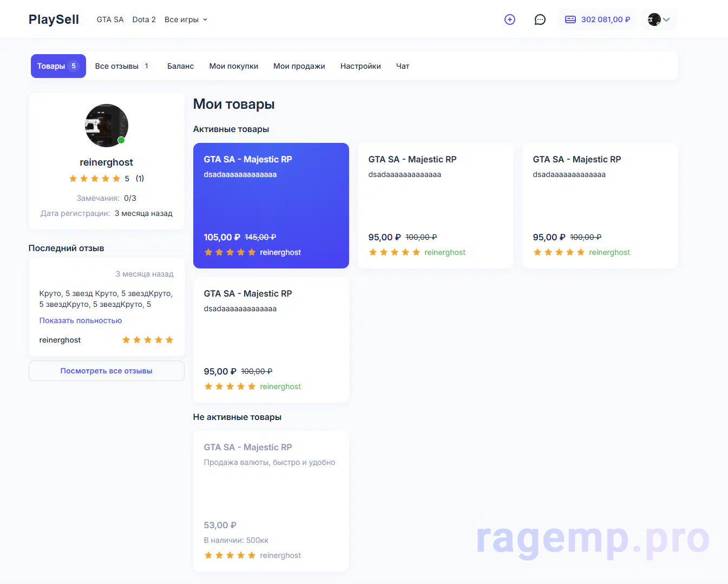This screenshot has width=728, height=584.
Task: Click star rating under reinerghost profile name
Action: [x=95, y=179]
